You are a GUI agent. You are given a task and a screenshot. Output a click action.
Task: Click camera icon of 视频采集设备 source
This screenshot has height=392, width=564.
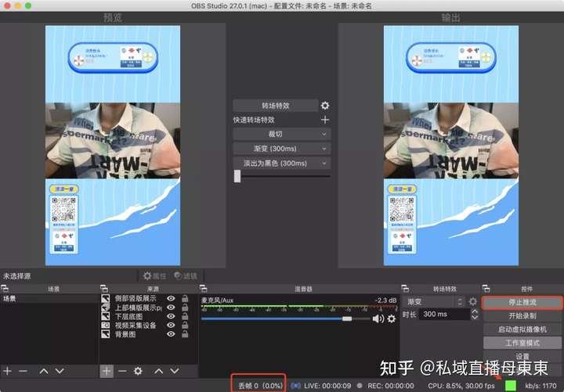pyautogui.click(x=106, y=325)
